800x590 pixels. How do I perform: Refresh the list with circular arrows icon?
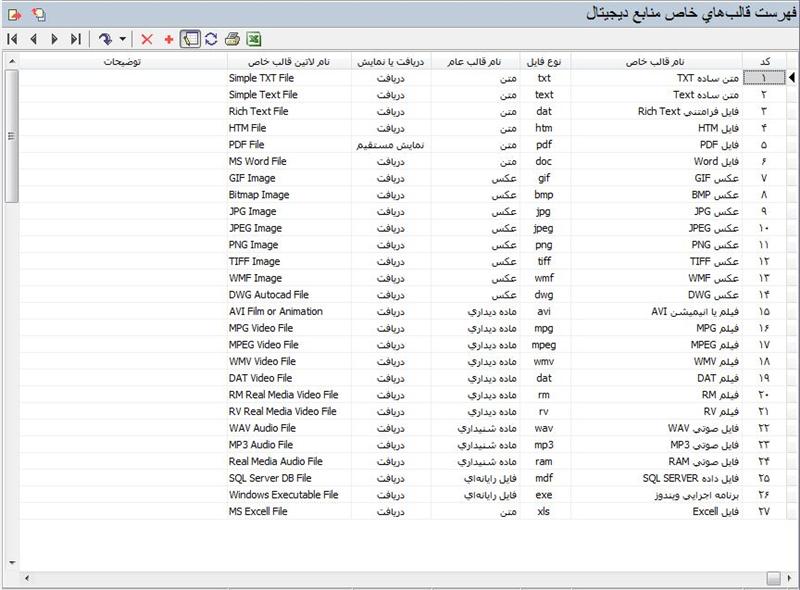click(x=211, y=39)
